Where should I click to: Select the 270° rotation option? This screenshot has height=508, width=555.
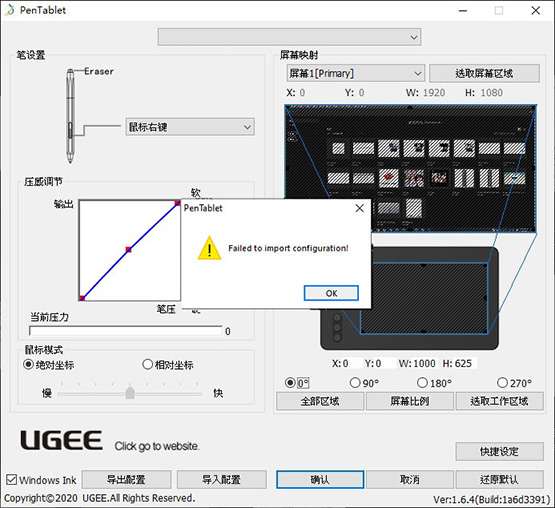(x=502, y=383)
